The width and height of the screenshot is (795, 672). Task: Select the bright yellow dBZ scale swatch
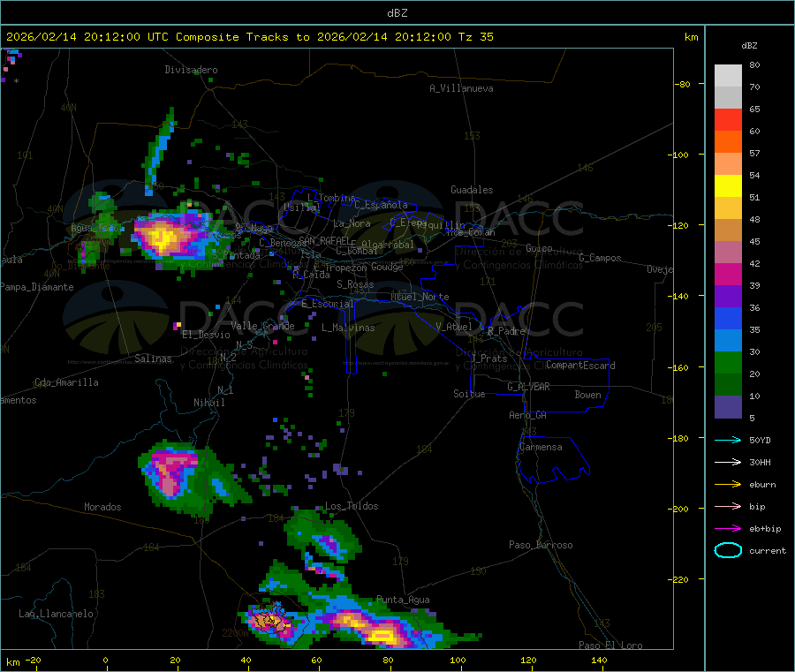[x=728, y=186]
